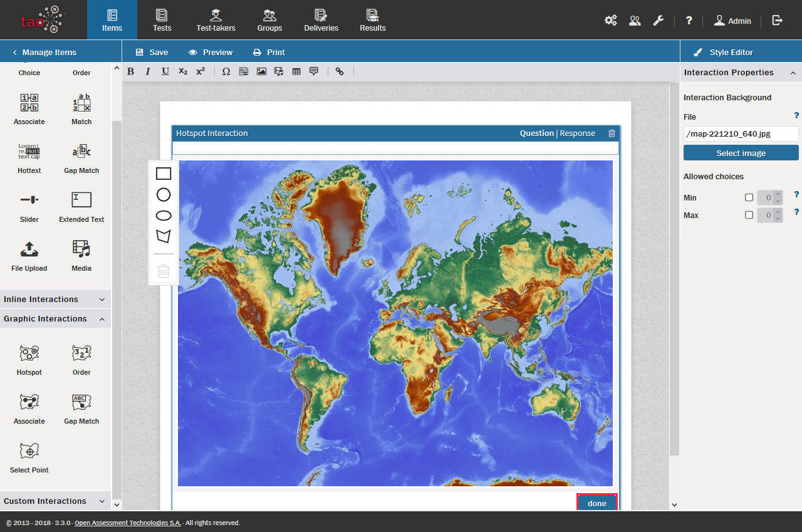Click the Select image button

(x=741, y=153)
